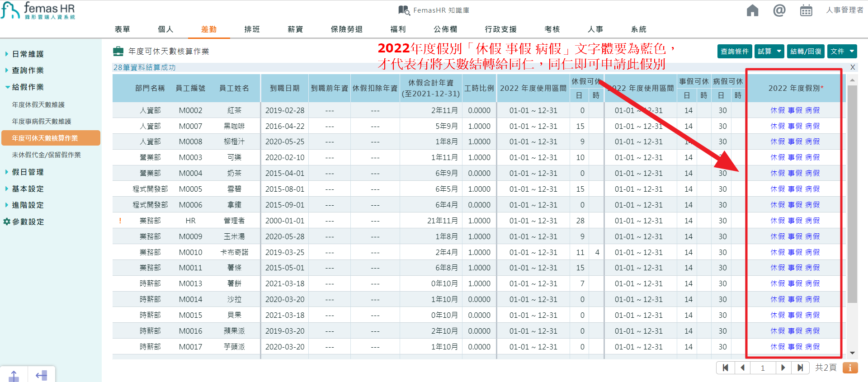Open the 試算 dropdown arrow
Viewport: 868px width, 382px height.
pyautogui.click(x=779, y=51)
